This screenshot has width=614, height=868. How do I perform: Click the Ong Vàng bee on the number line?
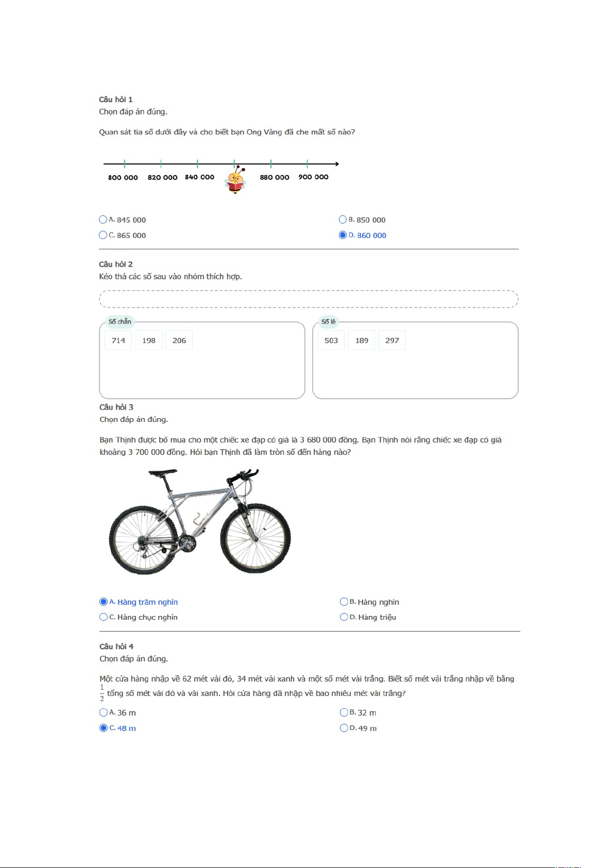[x=235, y=180]
